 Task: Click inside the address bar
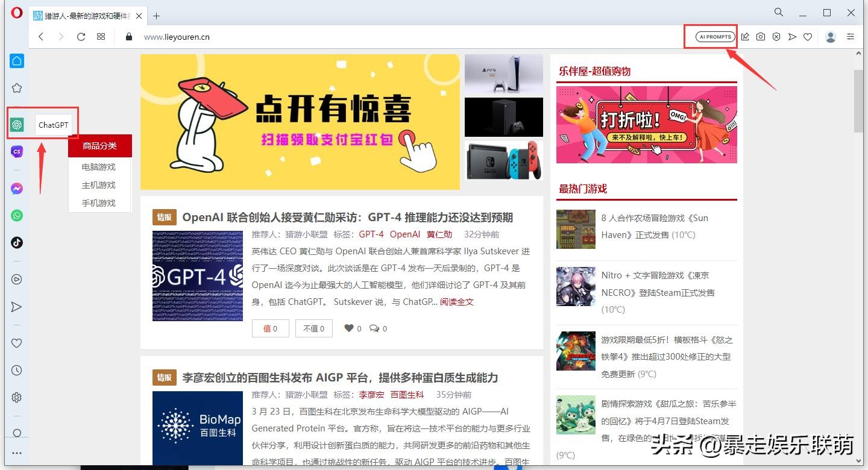(177, 37)
